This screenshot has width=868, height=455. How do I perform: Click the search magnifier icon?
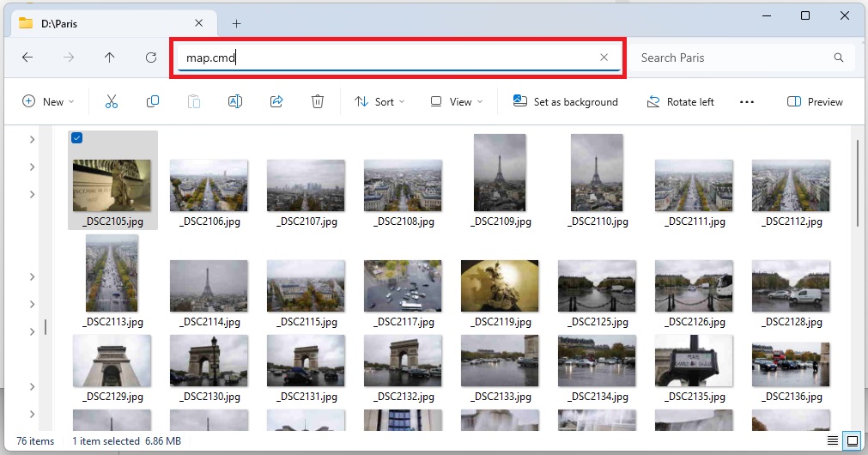pos(839,58)
